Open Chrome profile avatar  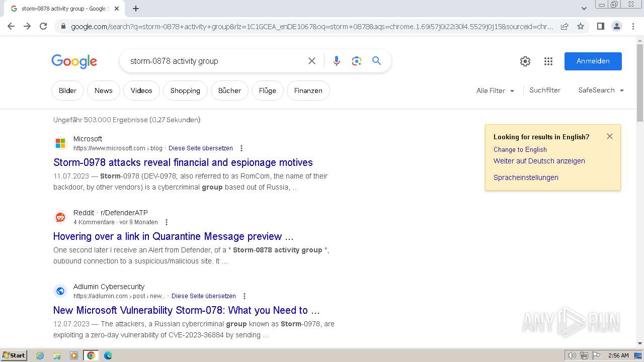[x=616, y=26]
